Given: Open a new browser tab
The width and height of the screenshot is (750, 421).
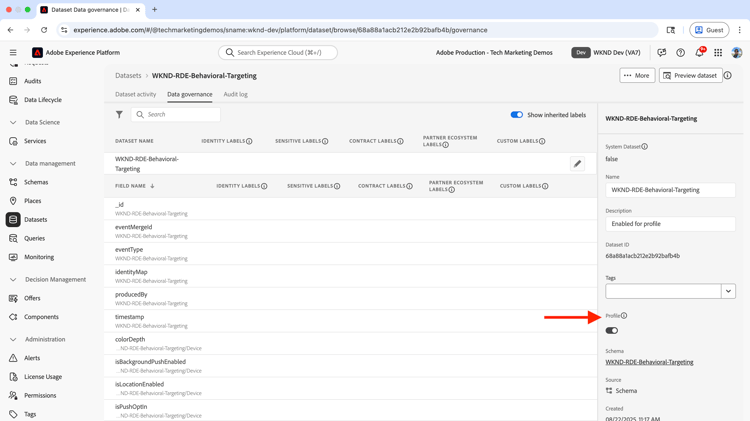Looking at the screenshot, I should [154, 10].
